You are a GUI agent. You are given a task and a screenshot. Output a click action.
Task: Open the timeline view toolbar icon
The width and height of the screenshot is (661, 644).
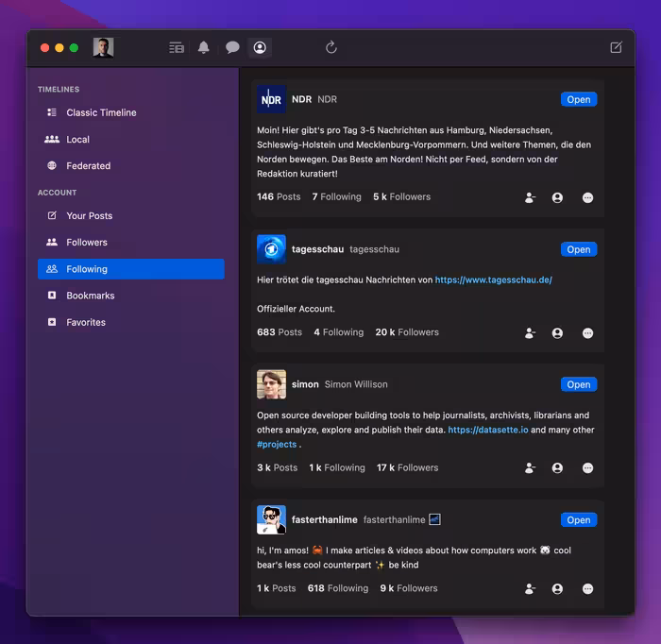pos(177,47)
